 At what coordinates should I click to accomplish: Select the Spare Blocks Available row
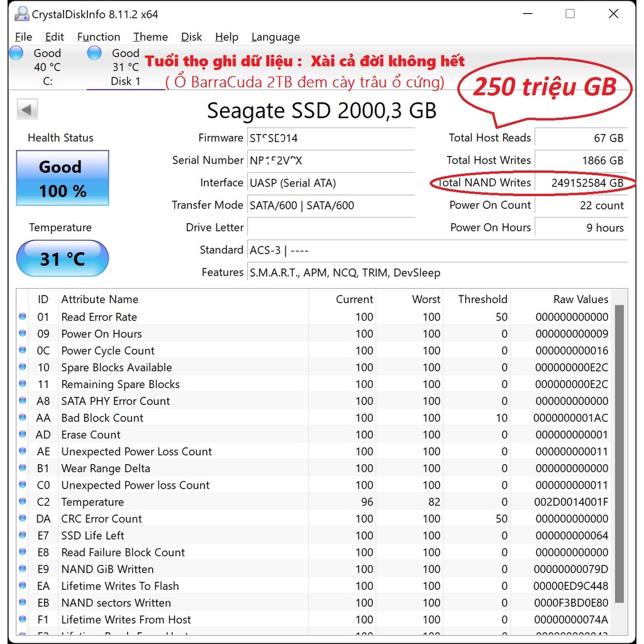pos(314,367)
